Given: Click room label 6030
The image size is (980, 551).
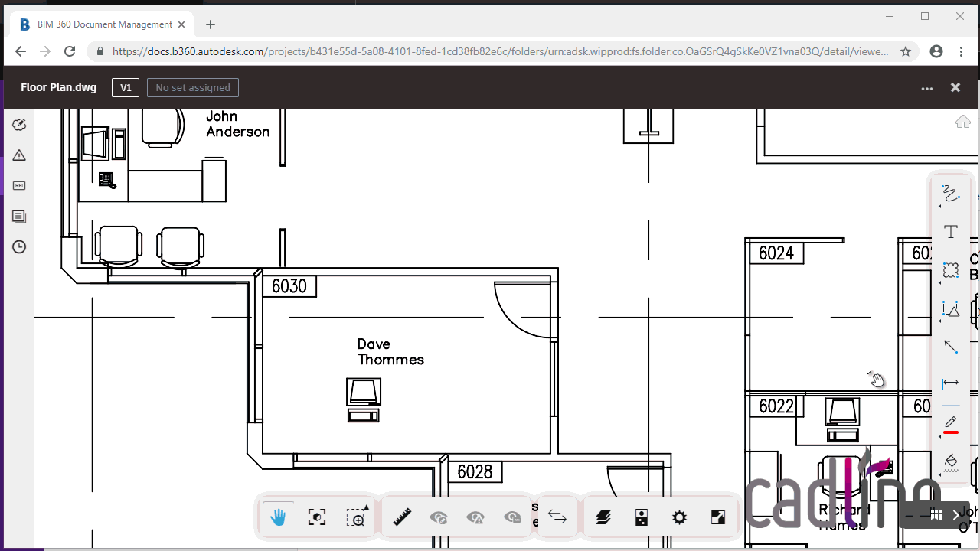Looking at the screenshot, I should 289,286.
